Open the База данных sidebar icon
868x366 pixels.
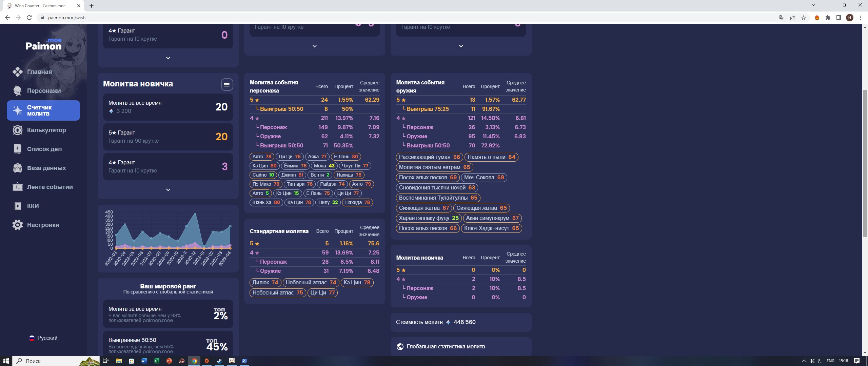click(18, 168)
